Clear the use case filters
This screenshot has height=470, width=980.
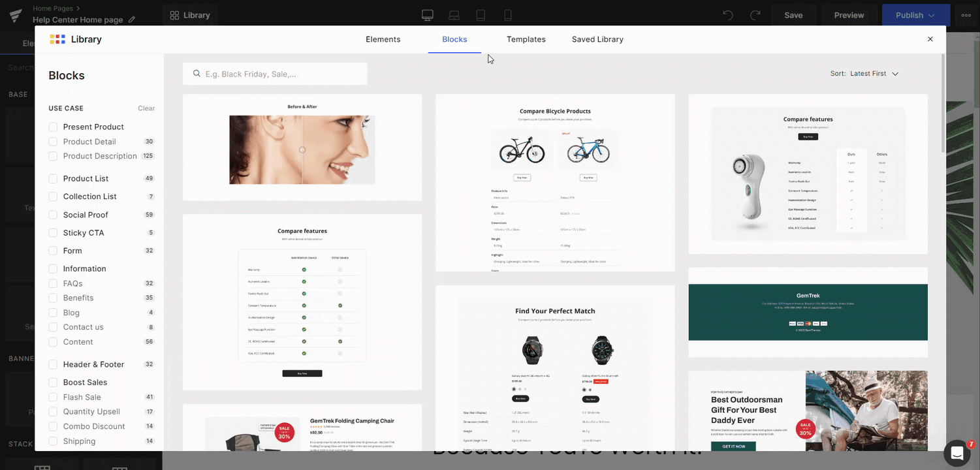click(x=146, y=108)
